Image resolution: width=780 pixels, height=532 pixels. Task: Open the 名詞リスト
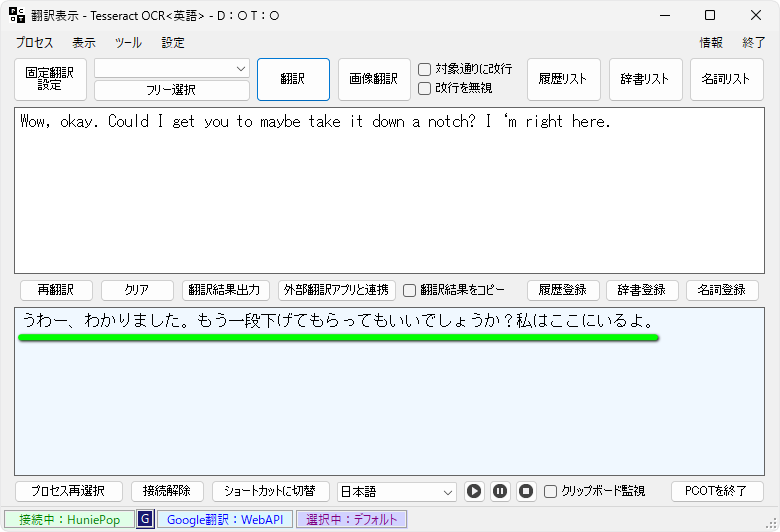[x=727, y=79]
